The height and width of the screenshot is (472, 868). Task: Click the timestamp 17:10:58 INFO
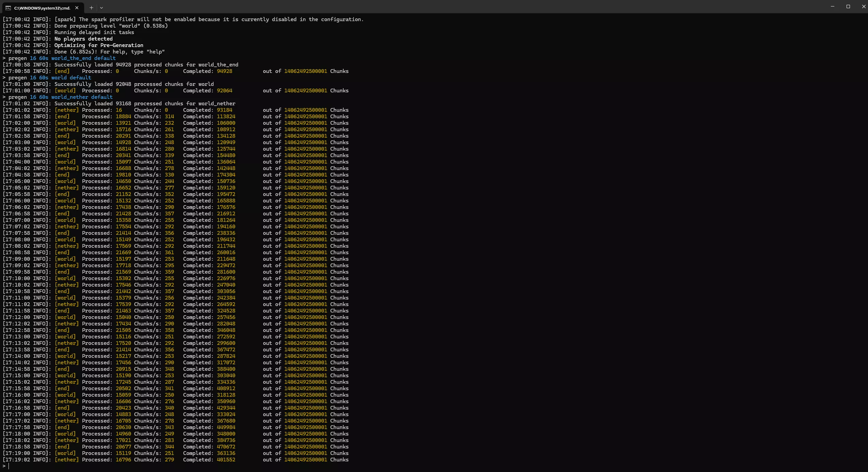pyautogui.click(x=27, y=291)
